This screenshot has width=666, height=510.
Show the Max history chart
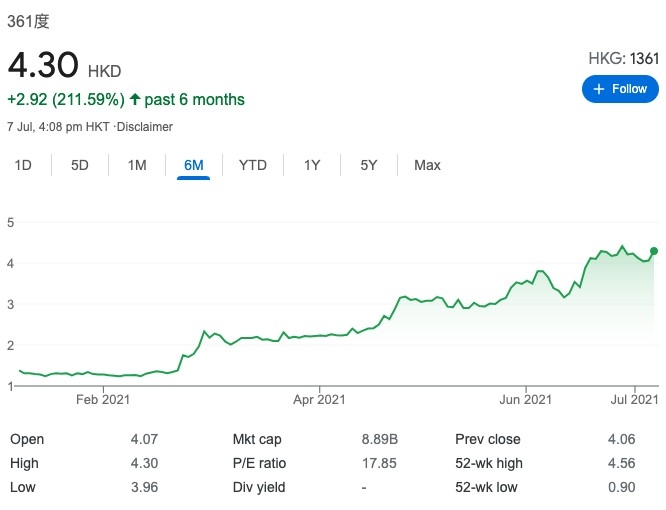(427, 165)
